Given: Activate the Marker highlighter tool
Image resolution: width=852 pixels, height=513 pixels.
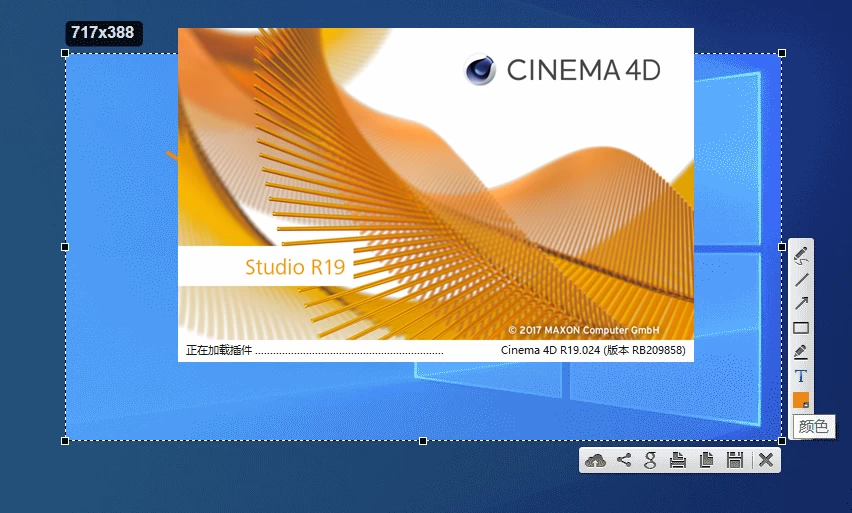Looking at the screenshot, I should [x=801, y=352].
